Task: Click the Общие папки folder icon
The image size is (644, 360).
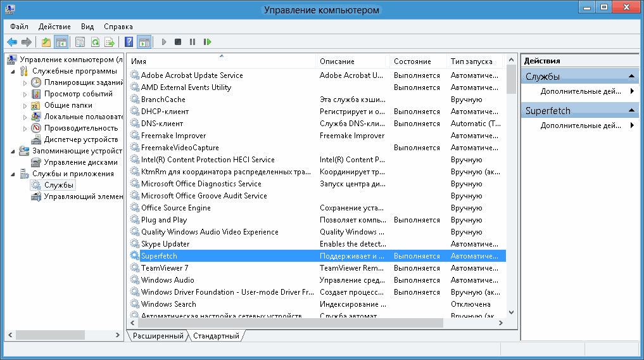Action: click(36, 105)
